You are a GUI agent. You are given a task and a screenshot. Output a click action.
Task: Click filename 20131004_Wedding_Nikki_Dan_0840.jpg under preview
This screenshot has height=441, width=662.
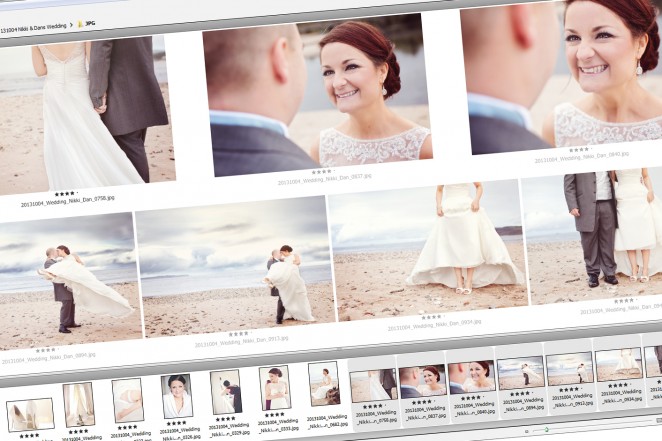[x=581, y=157]
